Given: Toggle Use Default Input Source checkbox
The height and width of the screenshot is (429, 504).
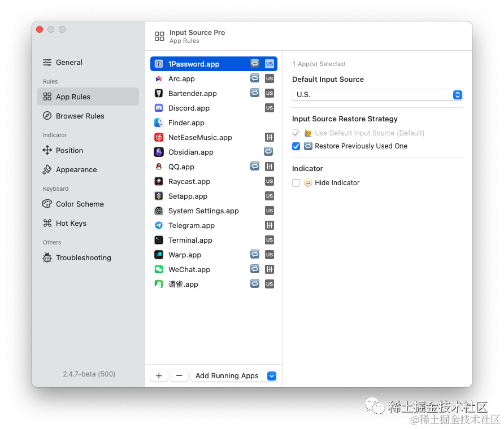Looking at the screenshot, I should [296, 133].
